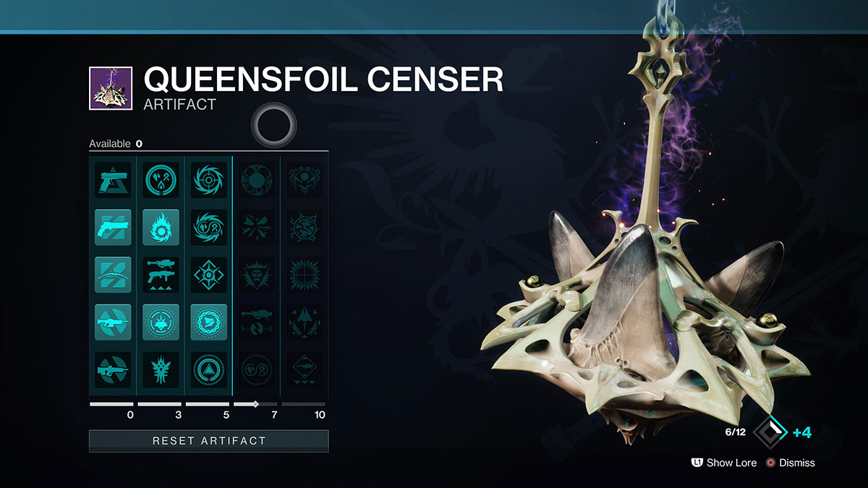Choose the swirling flame perk icon

coord(161,227)
